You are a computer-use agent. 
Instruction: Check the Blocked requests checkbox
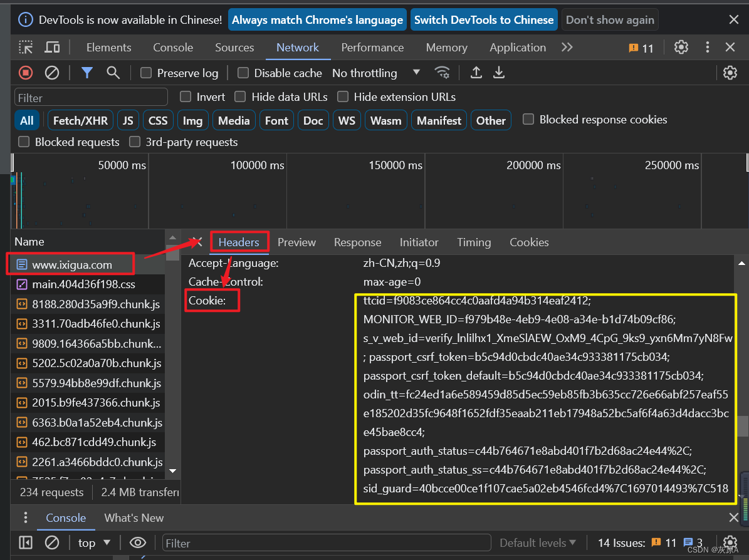tap(23, 142)
